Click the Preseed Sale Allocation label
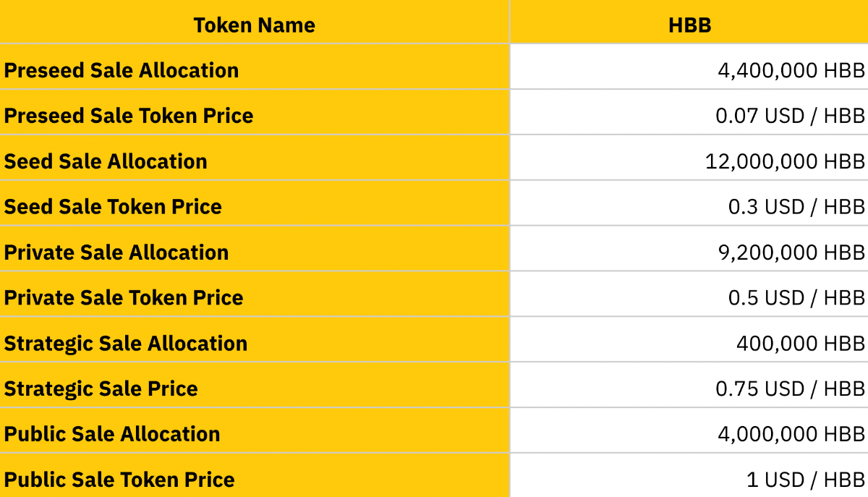Image resolution: width=868 pixels, height=497 pixels. pos(122,70)
